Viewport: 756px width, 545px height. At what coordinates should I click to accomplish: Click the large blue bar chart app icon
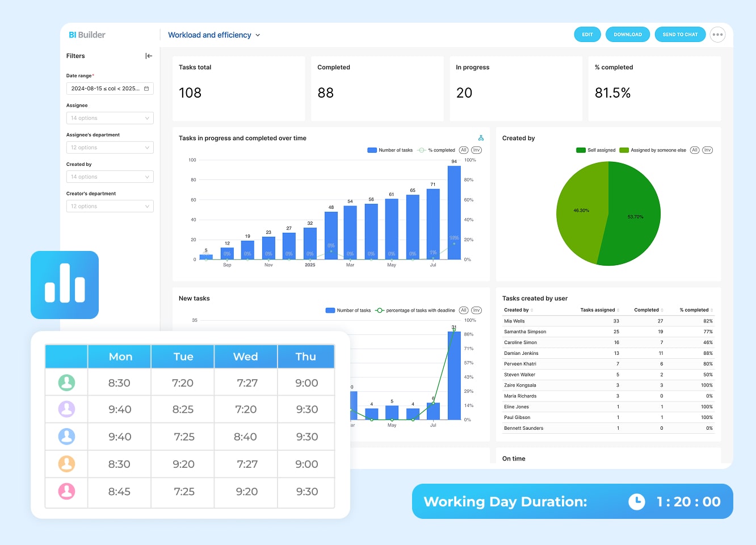coord(65,285)
